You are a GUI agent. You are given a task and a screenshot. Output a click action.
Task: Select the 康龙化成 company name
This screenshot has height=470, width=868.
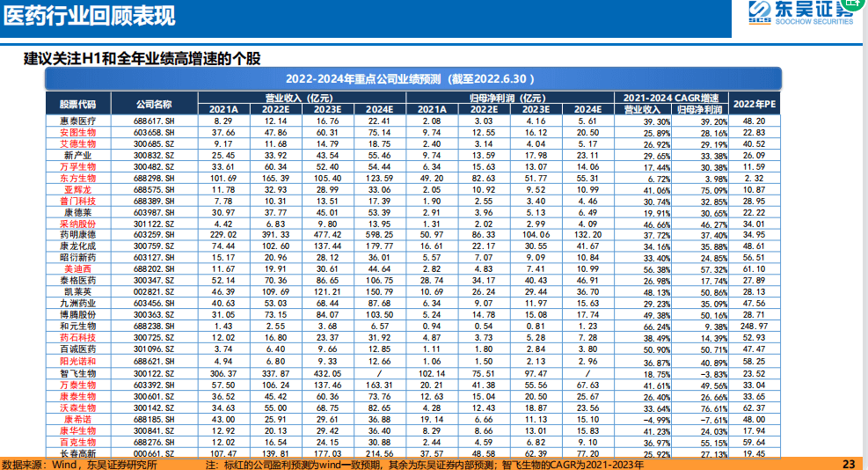click(x=78, y=246)
